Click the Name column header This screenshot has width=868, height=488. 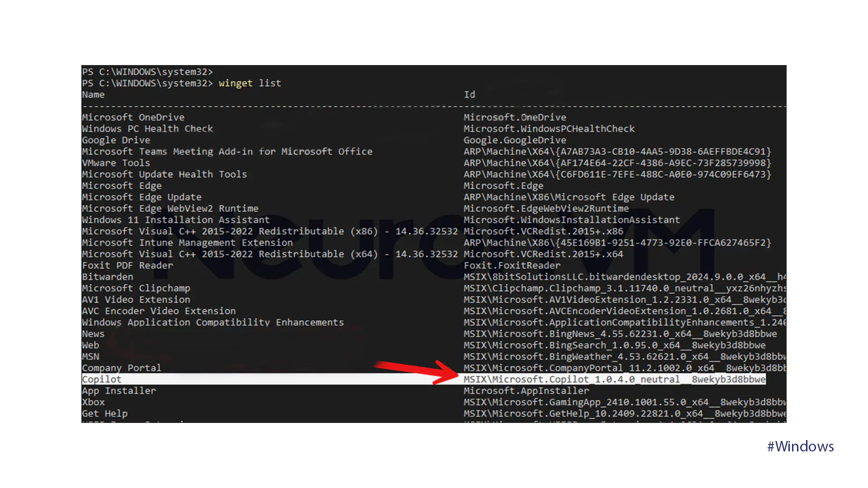click(93, 95)
